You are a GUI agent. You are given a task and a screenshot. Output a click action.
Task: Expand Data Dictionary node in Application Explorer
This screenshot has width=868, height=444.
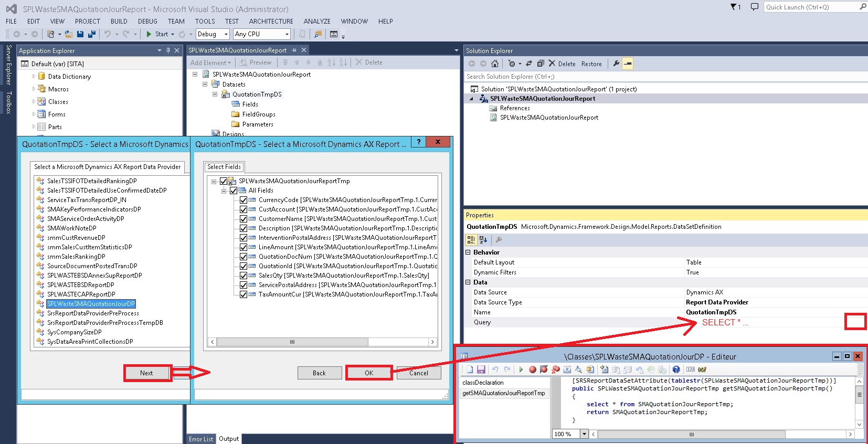point(34,76)
